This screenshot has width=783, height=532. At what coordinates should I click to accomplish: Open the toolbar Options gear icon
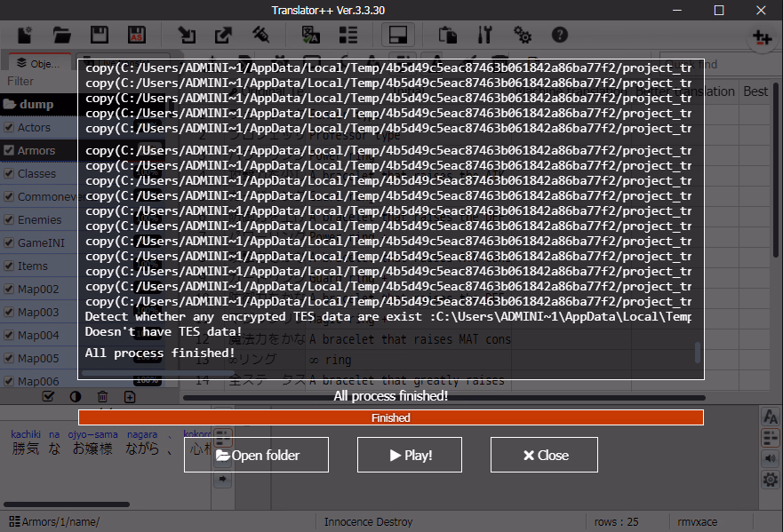tap(523, 36)
